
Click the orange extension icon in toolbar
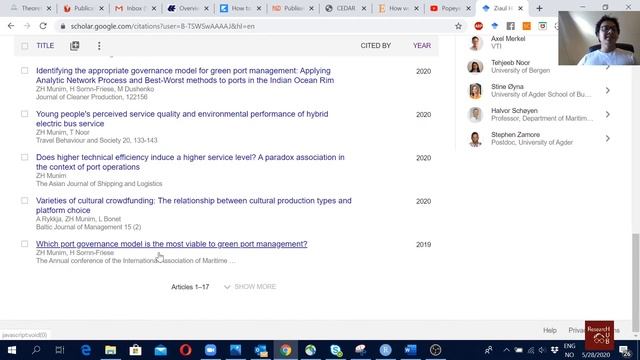[x=527, y=26]
